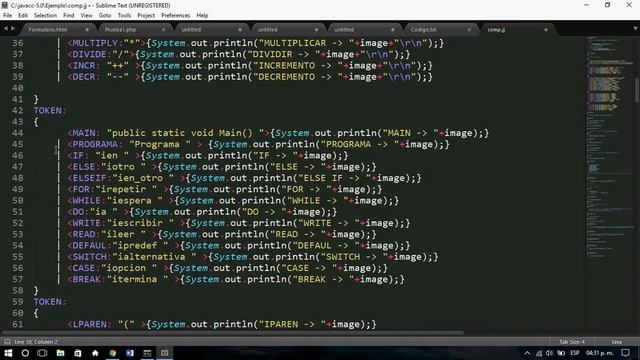The height and width of the screenshot is (360, 640).
Task: Close the Formulario.html tab
Action: [87, 30]
